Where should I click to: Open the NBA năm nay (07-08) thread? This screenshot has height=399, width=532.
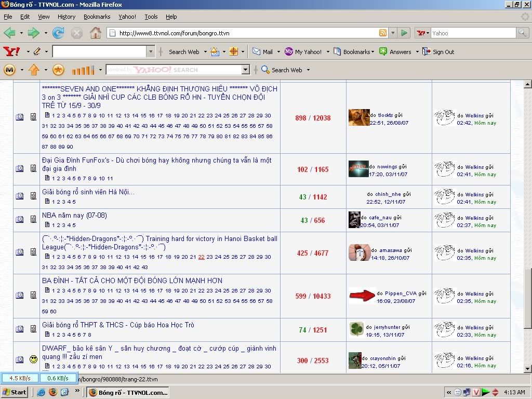(74, 215)
